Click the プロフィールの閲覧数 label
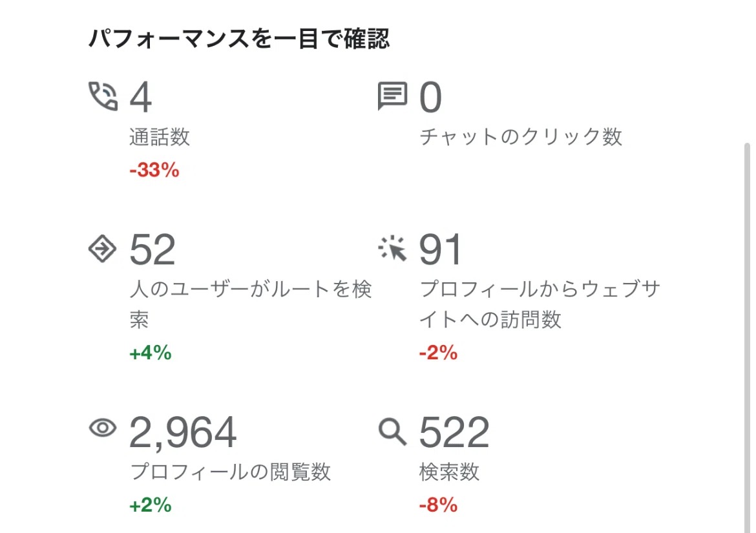The height and width of the screenshot is (533, 756). pyautogui.click(x=231, y=472)
